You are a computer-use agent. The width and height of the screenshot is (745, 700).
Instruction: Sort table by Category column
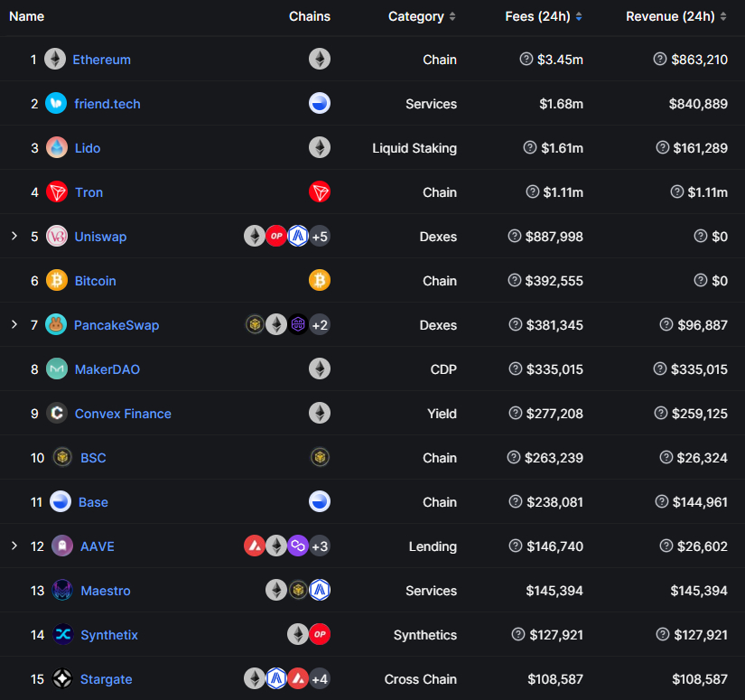pyautogui.click(x=422, y=16)
